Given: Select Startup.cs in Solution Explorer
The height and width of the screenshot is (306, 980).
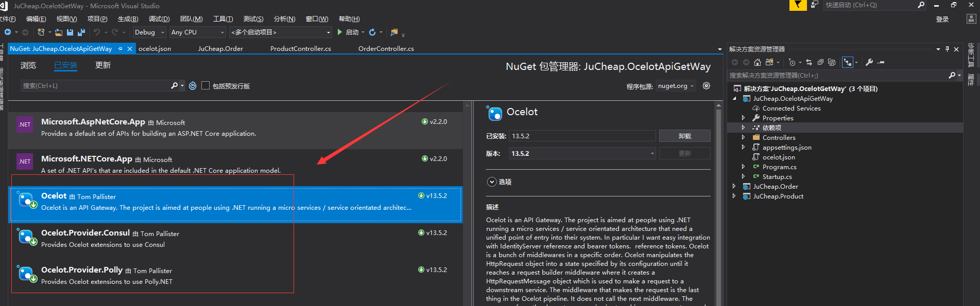Looking at the screenshot, I should pyautogui.click(x=777, y=177).
